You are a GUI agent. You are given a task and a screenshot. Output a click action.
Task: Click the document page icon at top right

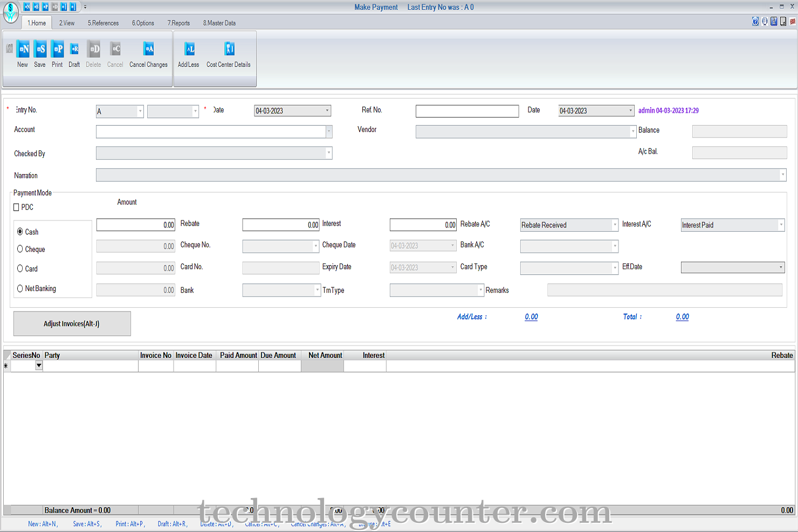tap(783, 21)
